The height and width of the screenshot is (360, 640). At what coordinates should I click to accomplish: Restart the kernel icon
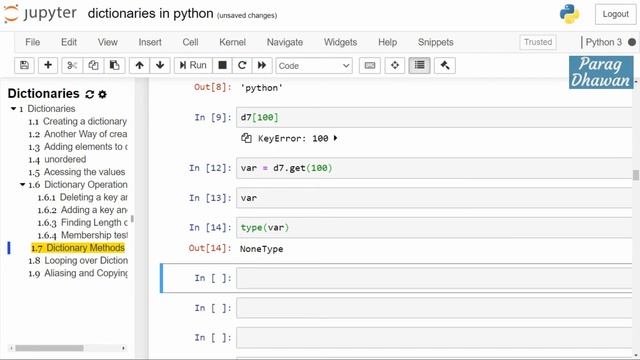point(242,65)
